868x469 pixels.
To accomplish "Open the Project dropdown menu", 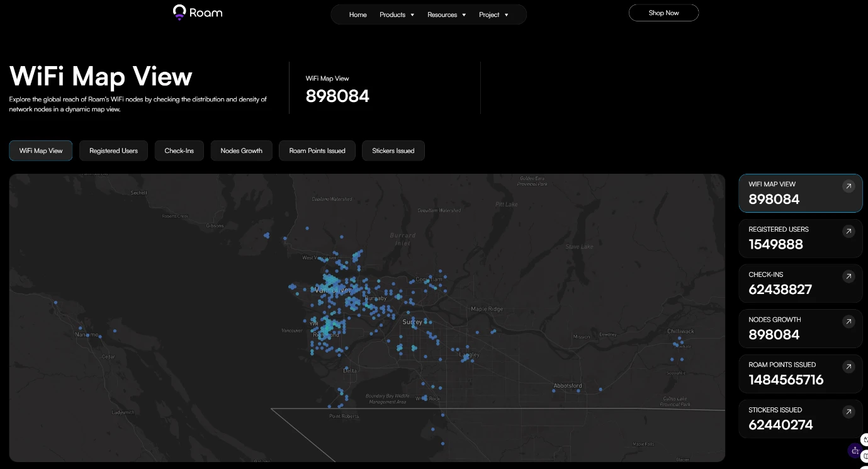I will click(x=493, y=14).
